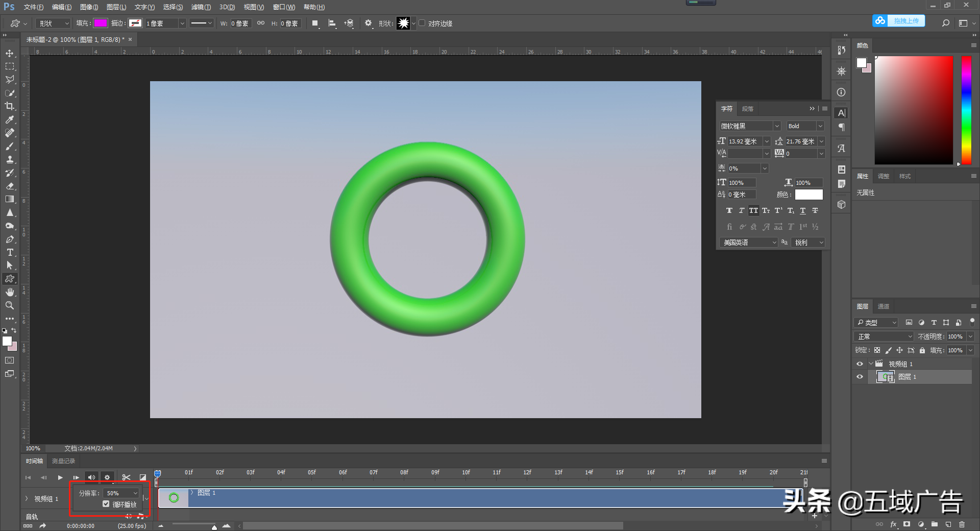Select the Horizontal Type tool

pos(10,252)
